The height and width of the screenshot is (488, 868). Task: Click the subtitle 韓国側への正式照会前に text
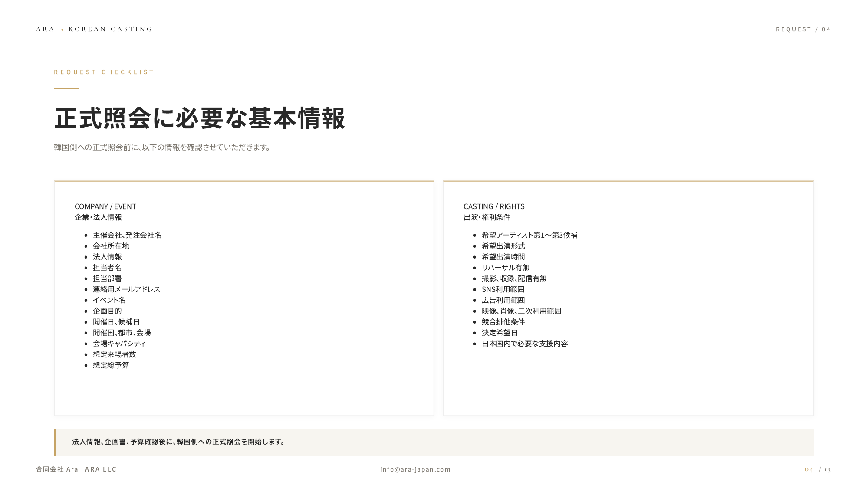pyautogui.click(x=163, y=147)
